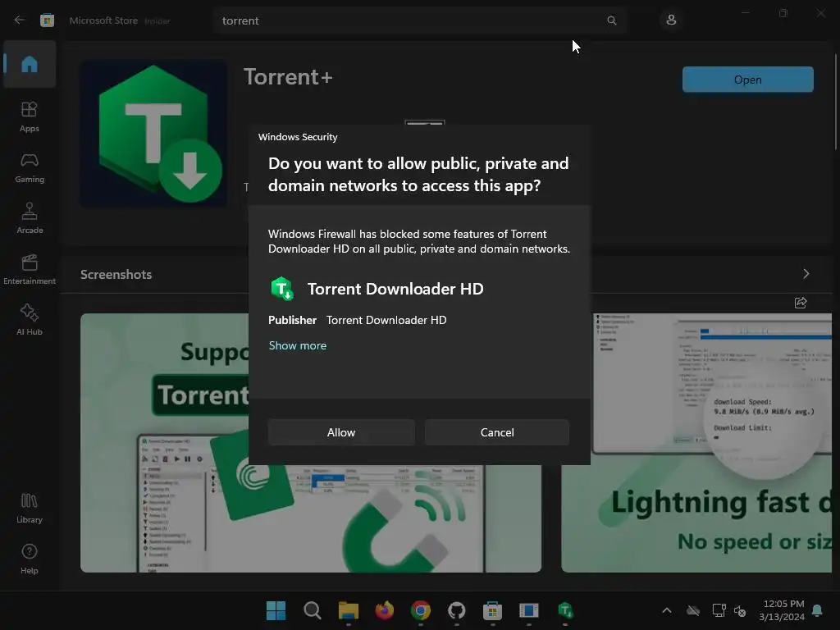This screenshot has width=840, height=630.
Task: Click the cloud sync tray icon
Action: tap(693, 610)
